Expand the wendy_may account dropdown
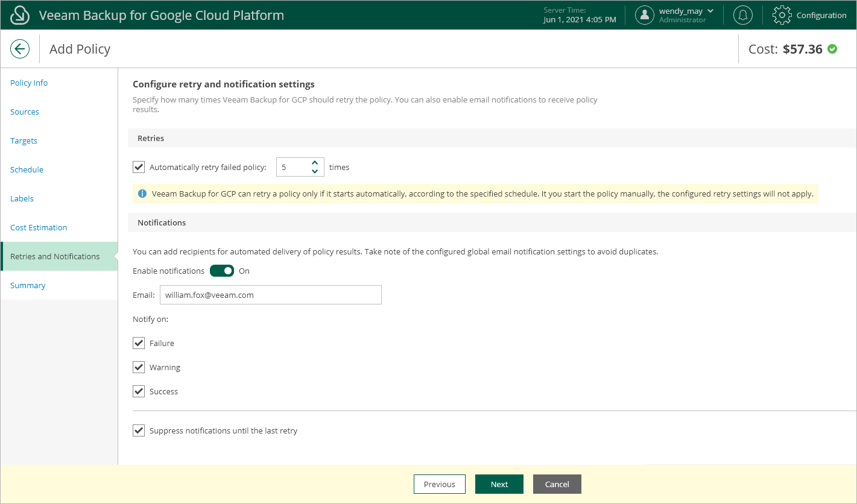This screenshot has height=504, width=857. click(710, 11)
